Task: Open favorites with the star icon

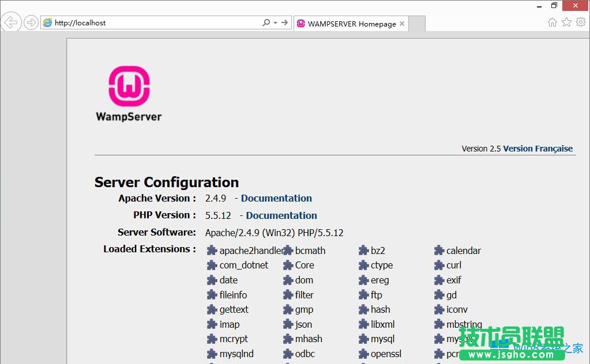Action: click(x=566, y=22)
